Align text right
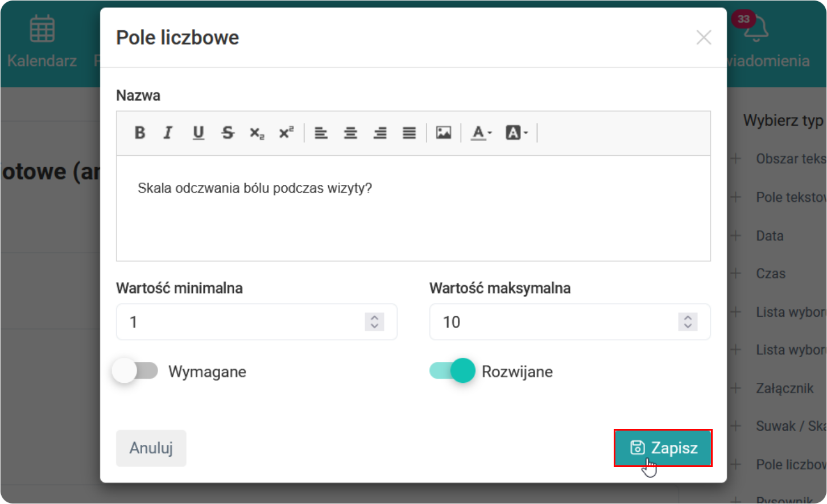This screenshot has height=504, width=827. pyautogui.click(x=380, y=133)
